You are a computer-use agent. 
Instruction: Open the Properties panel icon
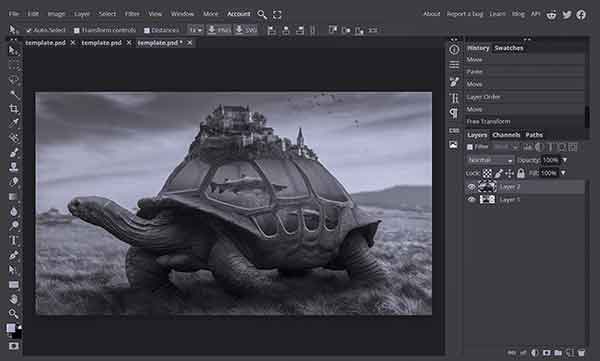pyautogui.click(x=454, y=65)
